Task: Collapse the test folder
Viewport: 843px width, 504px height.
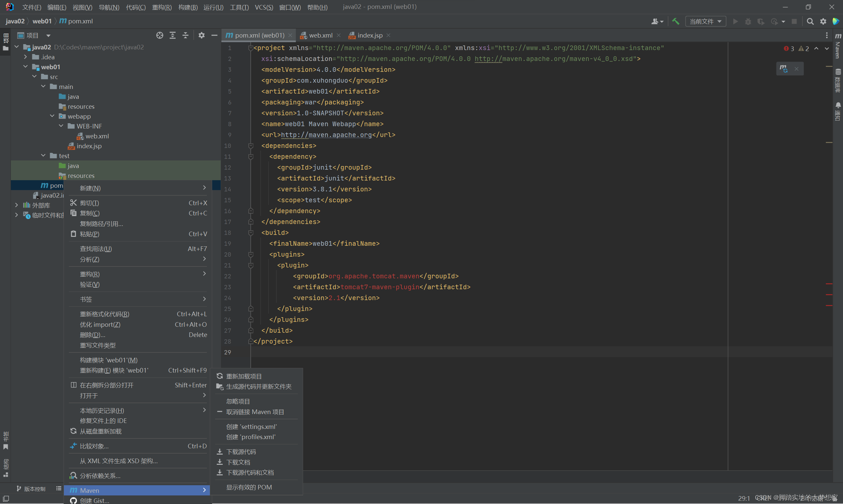Action: [x=43, y=155]
